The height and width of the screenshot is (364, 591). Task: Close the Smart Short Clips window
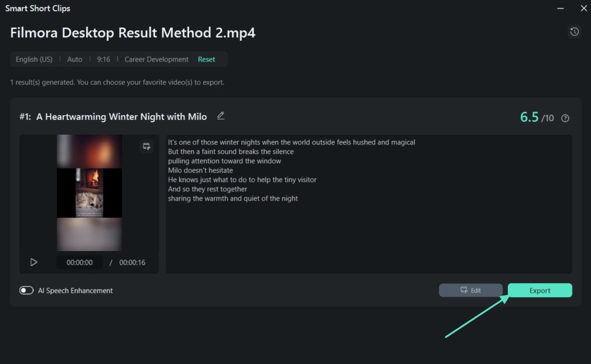pyautogui.click(x=583, y=8)
